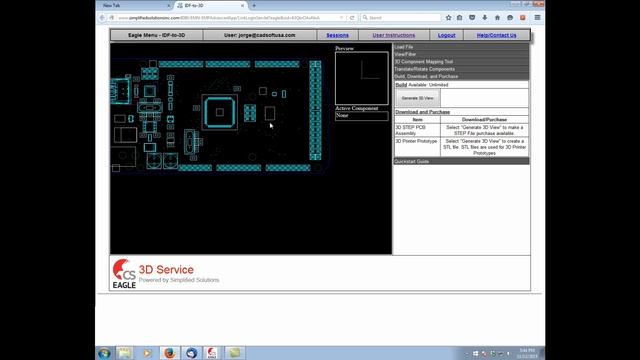Open Thunderbird from the taskbar
The height and width of the screenshot is (360, 640).
click(x=191, y=353)
